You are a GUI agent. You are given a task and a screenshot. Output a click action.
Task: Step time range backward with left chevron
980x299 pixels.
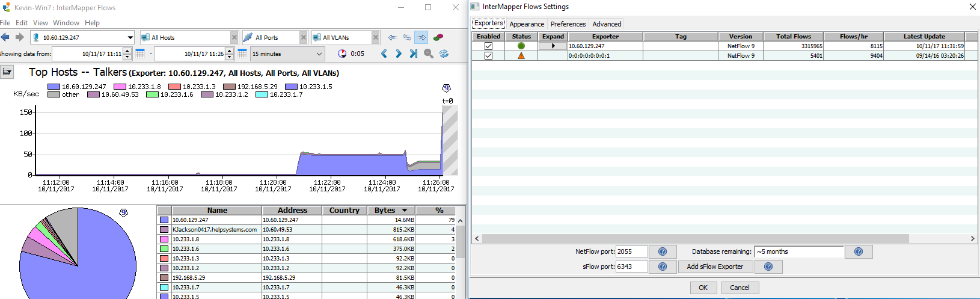pyautogui.click(x=384, y=54)
